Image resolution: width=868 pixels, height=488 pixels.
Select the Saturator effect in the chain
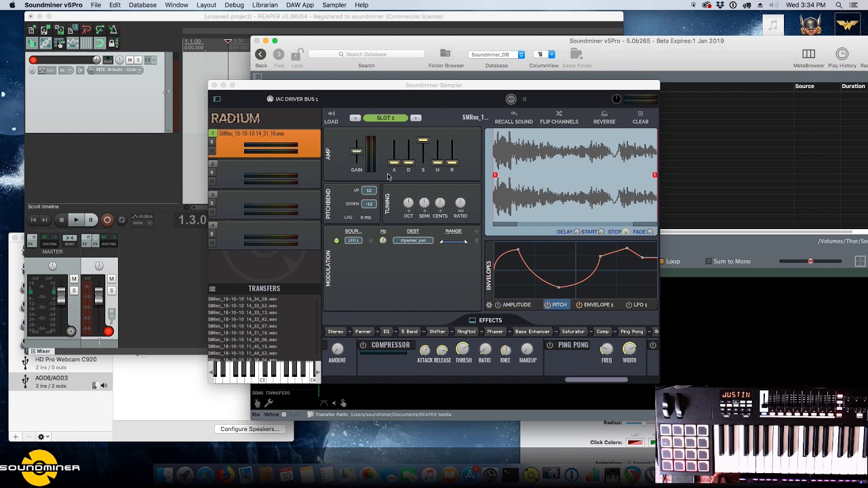click(x=573, y=331)
